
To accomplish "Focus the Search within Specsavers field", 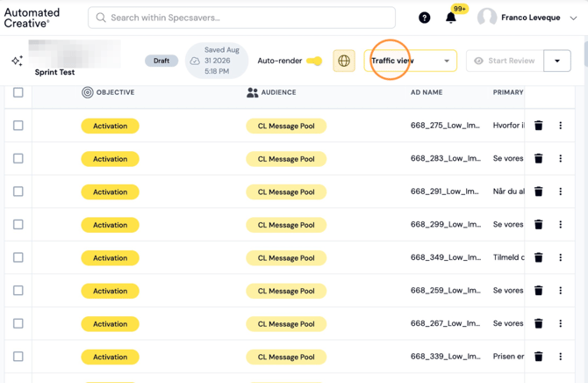I will pos(241,18).
